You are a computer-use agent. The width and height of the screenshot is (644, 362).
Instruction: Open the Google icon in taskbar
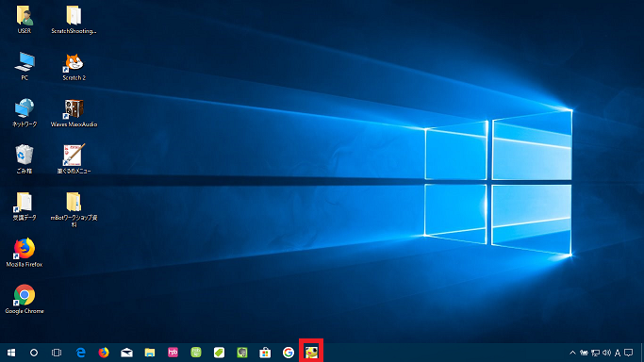289,353
